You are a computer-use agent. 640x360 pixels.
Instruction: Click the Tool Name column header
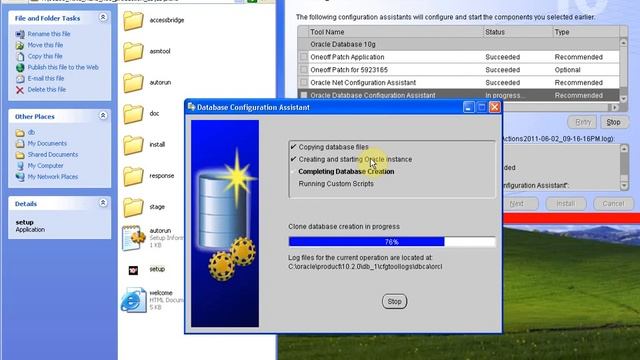coord(396,32)
